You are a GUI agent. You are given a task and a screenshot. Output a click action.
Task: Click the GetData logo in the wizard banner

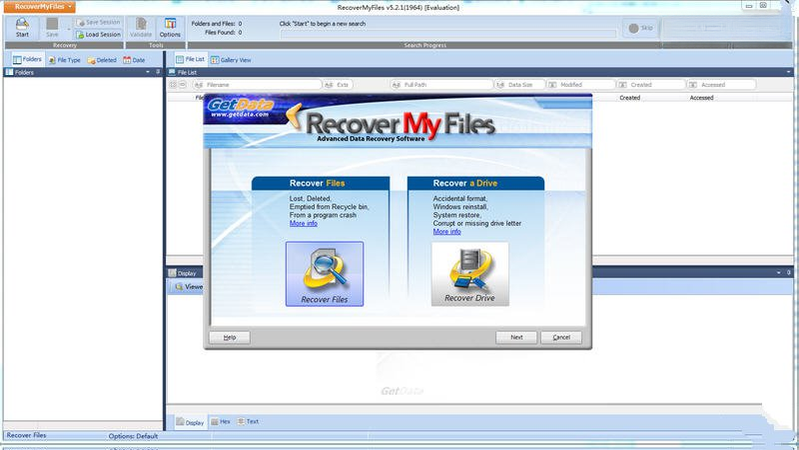pyautogui.click(x=240, y=108)
